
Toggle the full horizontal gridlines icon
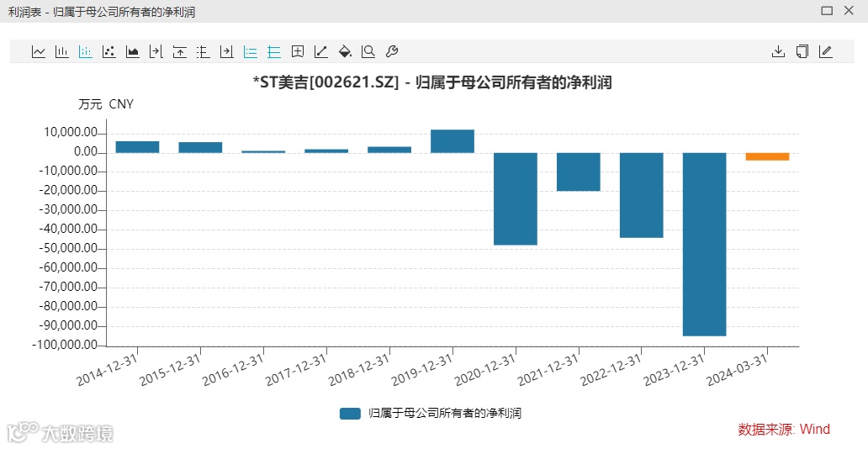pos(274,52)
